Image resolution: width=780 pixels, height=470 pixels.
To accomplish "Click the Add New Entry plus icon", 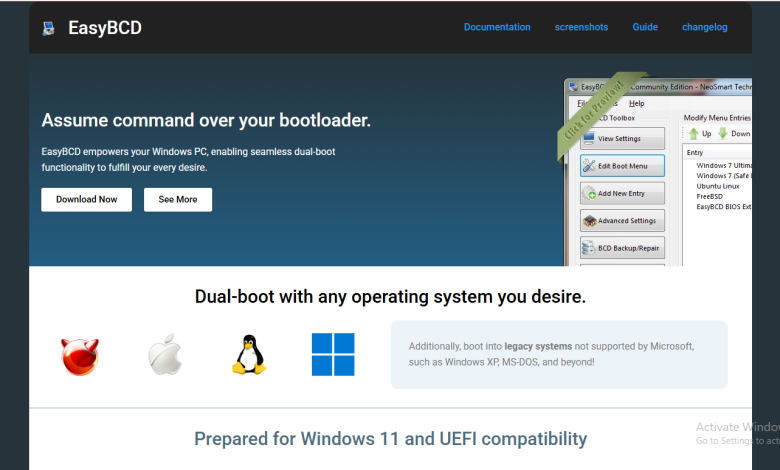I will tap(589, 193).
